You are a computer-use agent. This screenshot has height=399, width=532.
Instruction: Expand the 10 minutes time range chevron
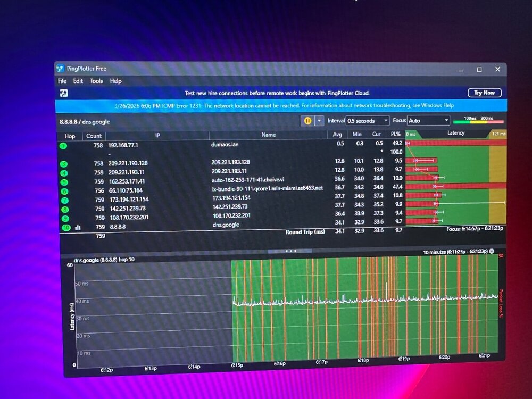[x=492, y=251]
